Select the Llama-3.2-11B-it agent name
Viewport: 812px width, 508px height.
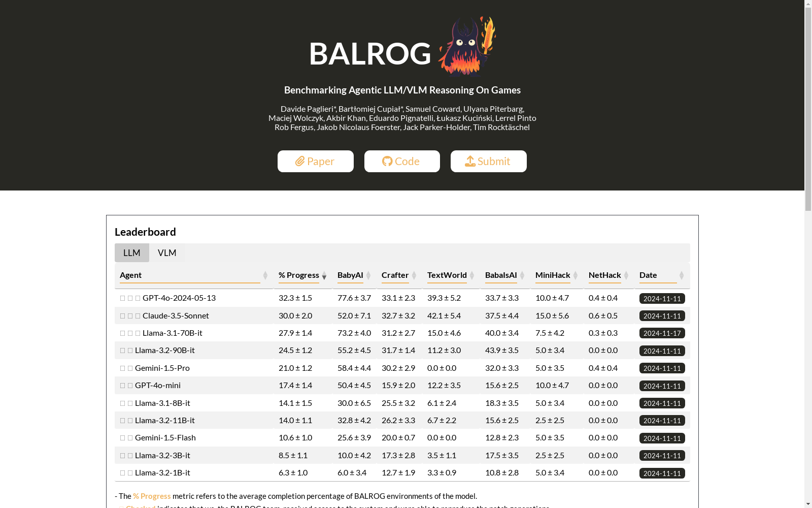[165, 420]
